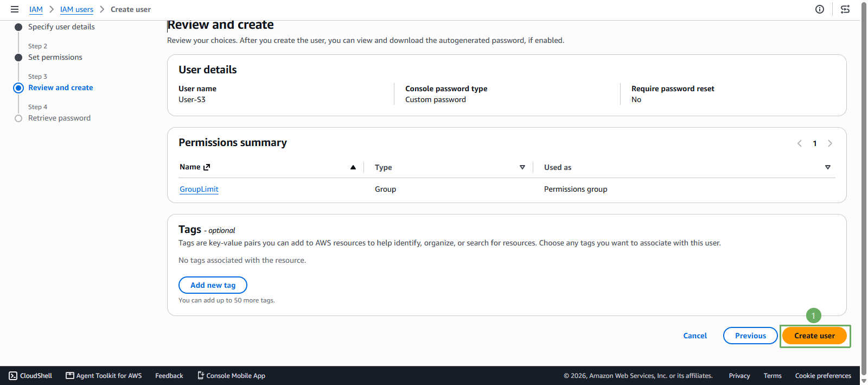Click the User-S3 user name value
The image size is (868, 385).
(x=192, y=99)
